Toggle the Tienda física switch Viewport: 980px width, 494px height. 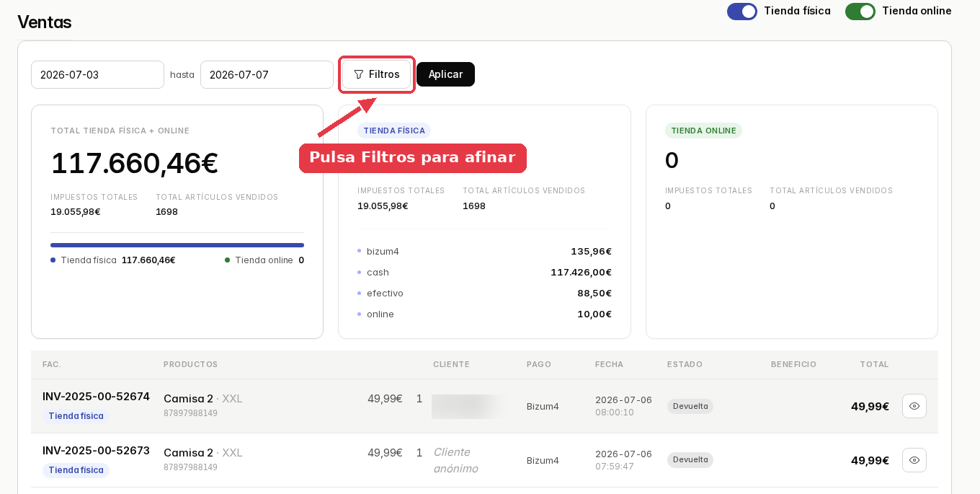click(742, 12)
